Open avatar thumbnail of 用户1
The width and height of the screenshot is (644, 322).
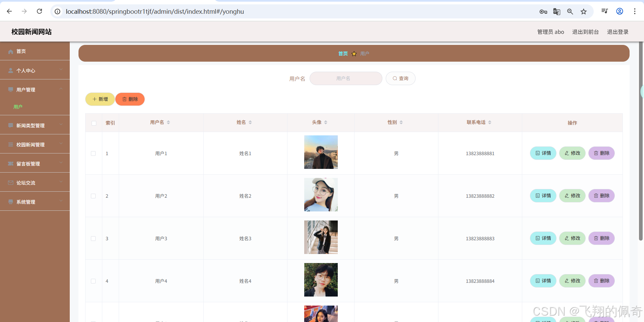click(x=321, y=152)
